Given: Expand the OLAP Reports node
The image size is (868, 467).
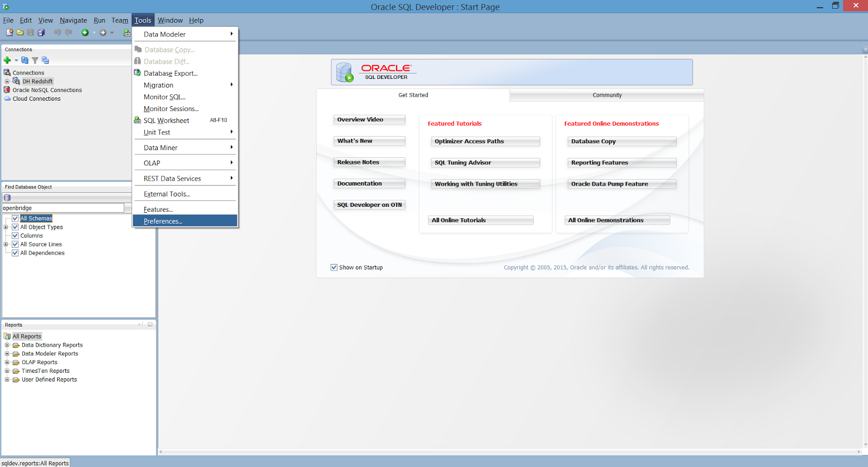Looking at the screenshot, I should [7, 362].
